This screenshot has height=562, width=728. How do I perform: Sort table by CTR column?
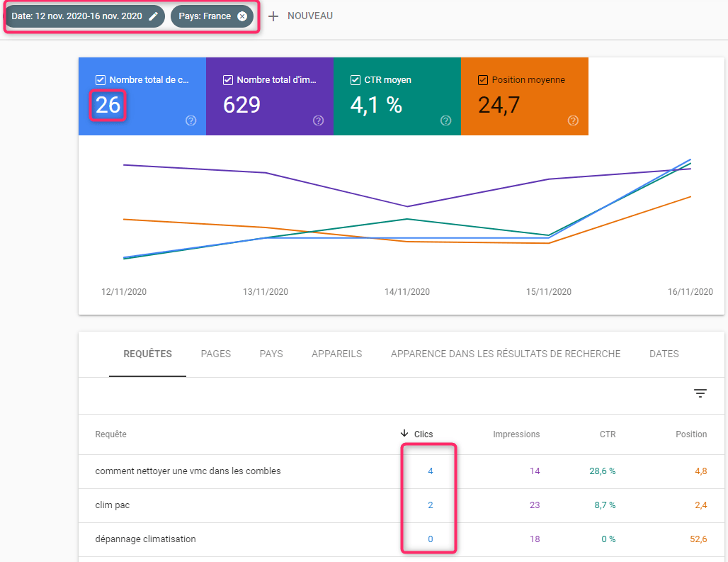tap(608, 434)
